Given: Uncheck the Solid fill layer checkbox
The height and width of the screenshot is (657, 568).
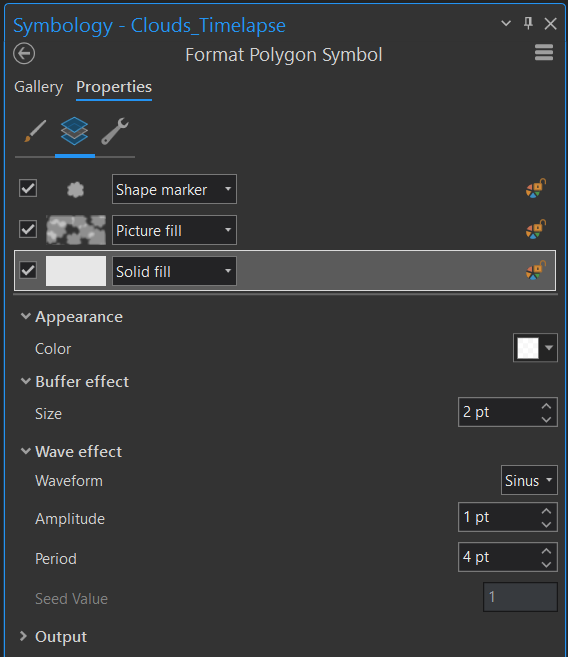Looking at the screenshot, I should coord(28,270).
